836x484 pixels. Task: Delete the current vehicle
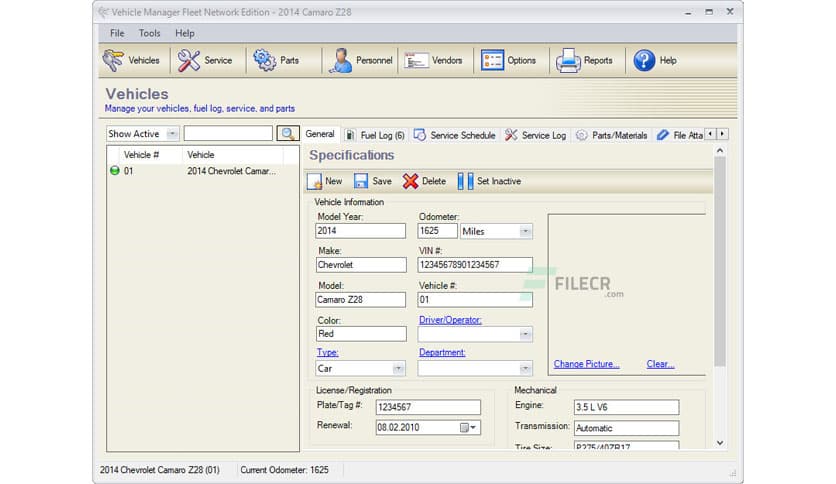pos(424,181)
